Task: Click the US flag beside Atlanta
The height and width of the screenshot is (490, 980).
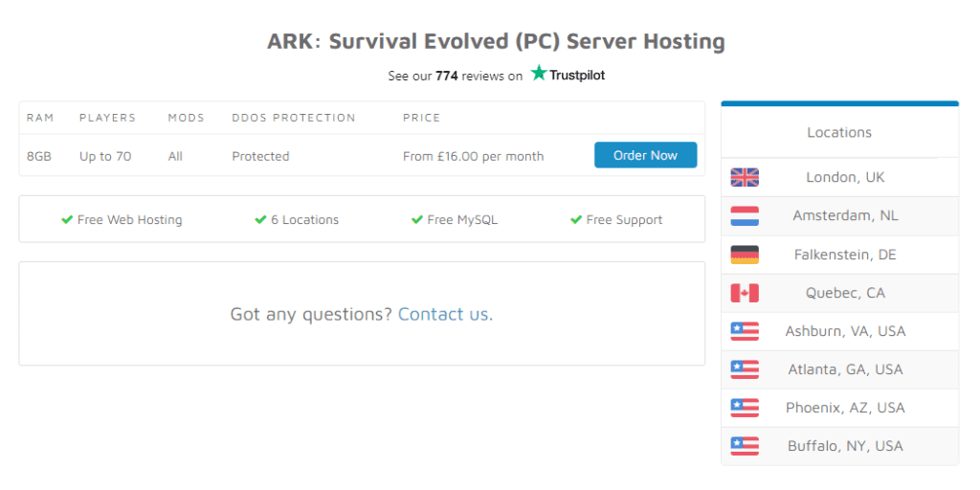Action: (x=744, y=369)
